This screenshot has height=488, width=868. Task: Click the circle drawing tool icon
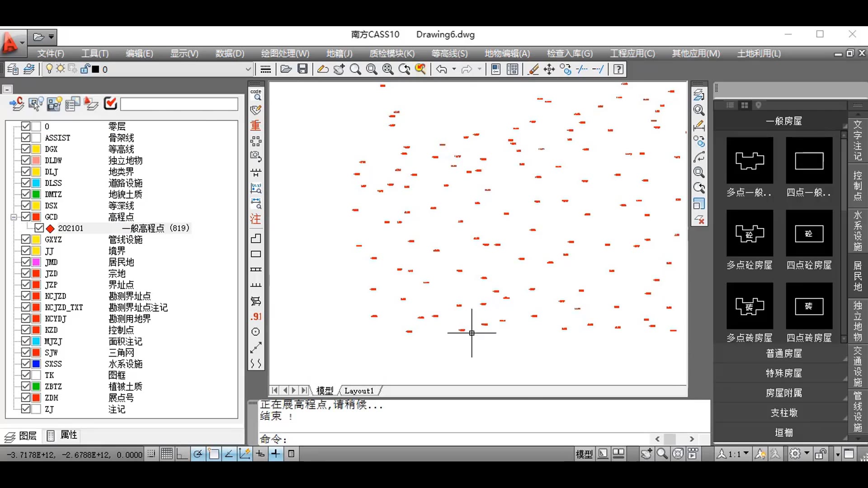click(x=255, y=332)
